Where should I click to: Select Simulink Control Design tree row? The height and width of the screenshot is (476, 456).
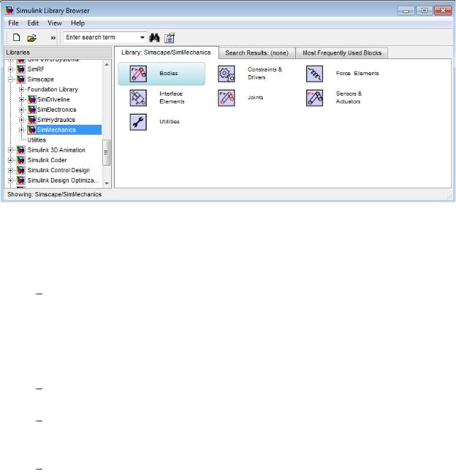[x=58, y=170]
